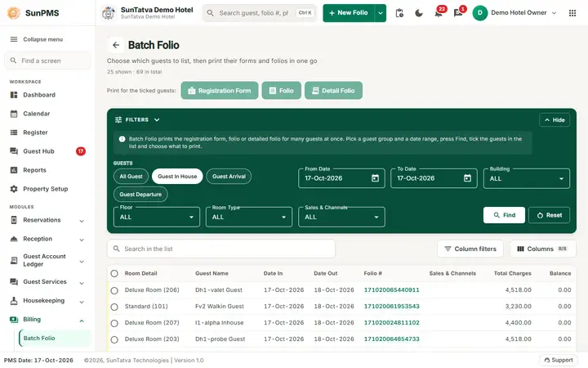The width and height of the screenshot is (588, 368).
Task: Click the Find button
Action: tap(504, 215)
